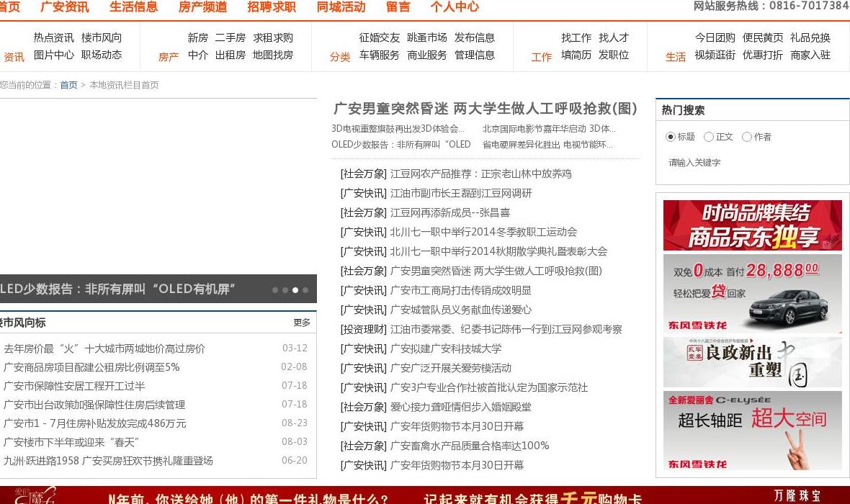Viewport: 850px width, 504px height.
Task: Select the 作者 radio button
Action: [x=746, y=137]
